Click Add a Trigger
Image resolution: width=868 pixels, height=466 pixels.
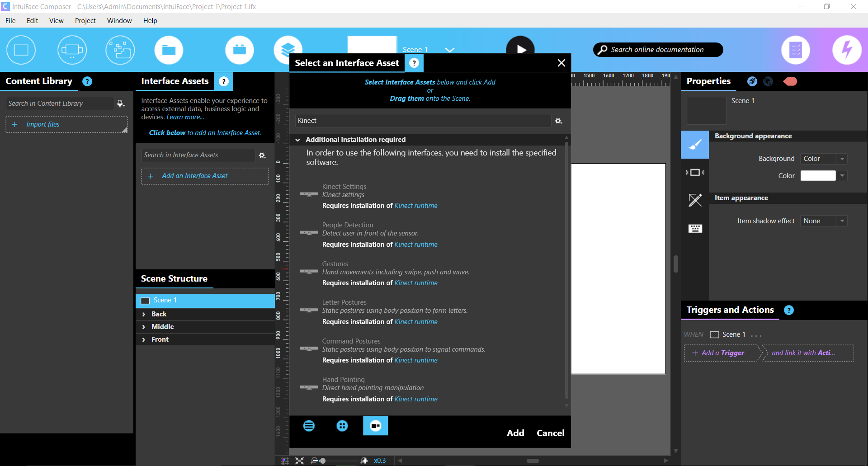tap(722, 353)
